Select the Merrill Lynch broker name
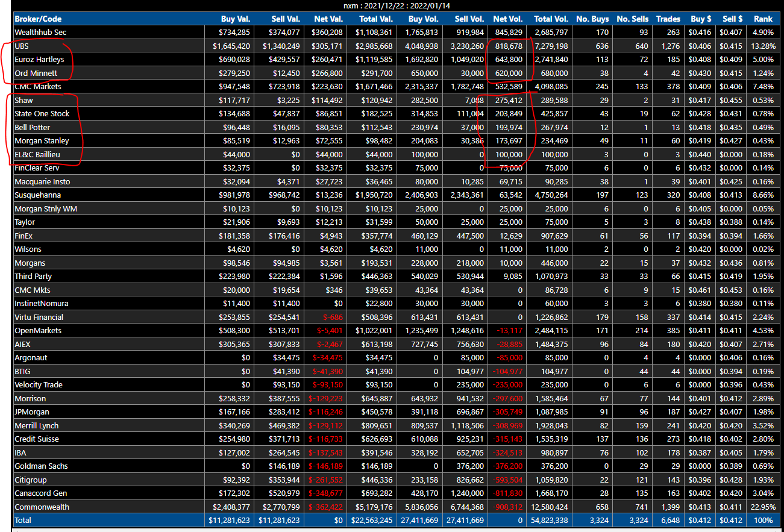Image resolution: width=784 pixels, height=532 pixels. (x=37, y=425)
